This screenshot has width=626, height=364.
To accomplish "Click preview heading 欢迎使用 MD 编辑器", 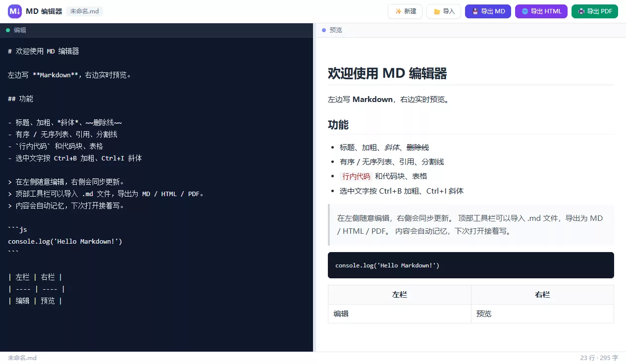I will tap(387, 73).
